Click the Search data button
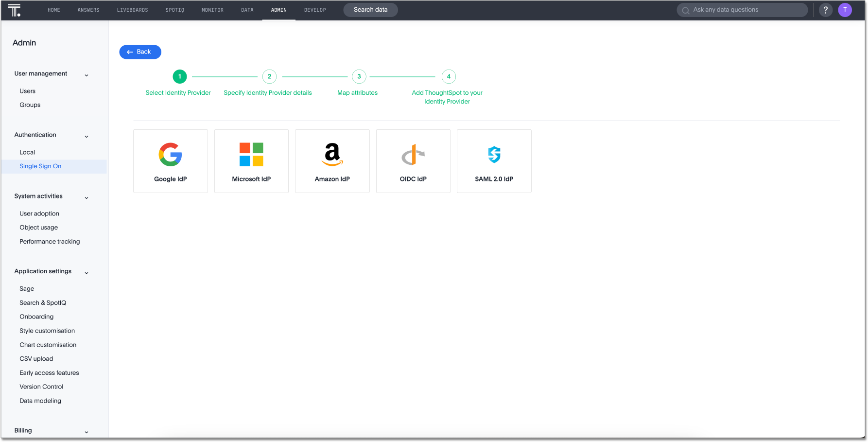 pyautogui.click(x=370, y=10)
